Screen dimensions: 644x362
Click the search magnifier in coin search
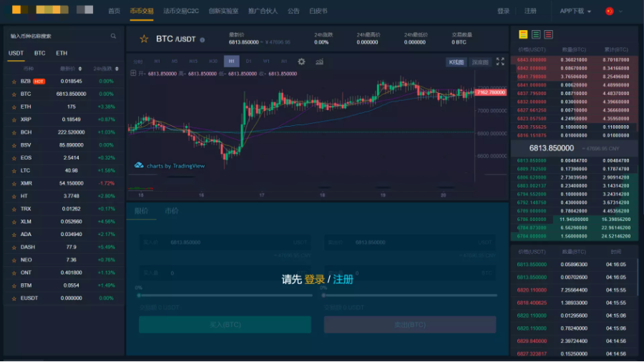(x=113, y=36)
